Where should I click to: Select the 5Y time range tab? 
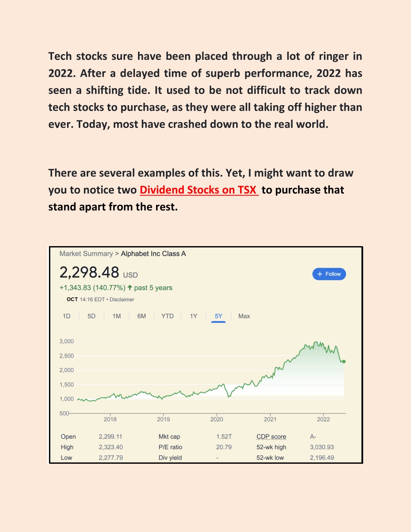pos(218,316)
